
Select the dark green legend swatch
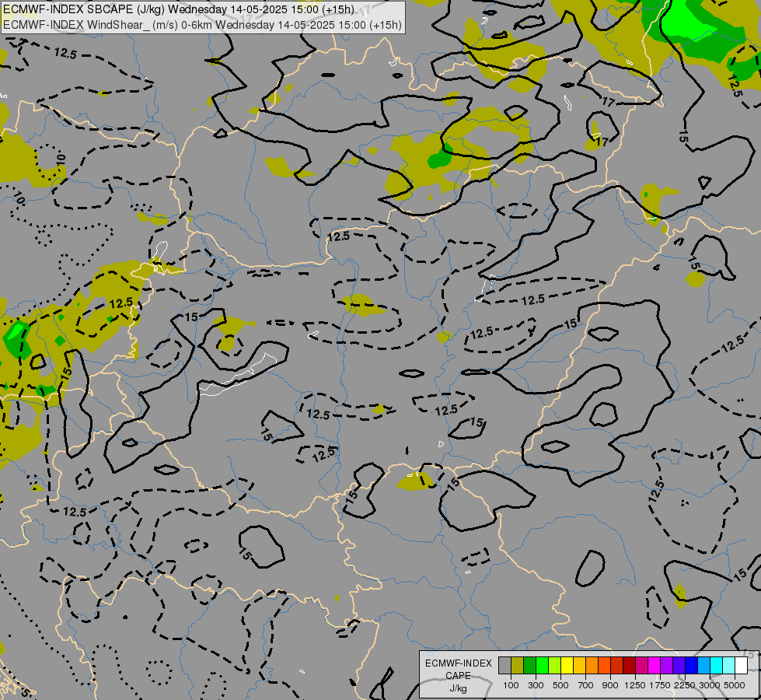529,665
